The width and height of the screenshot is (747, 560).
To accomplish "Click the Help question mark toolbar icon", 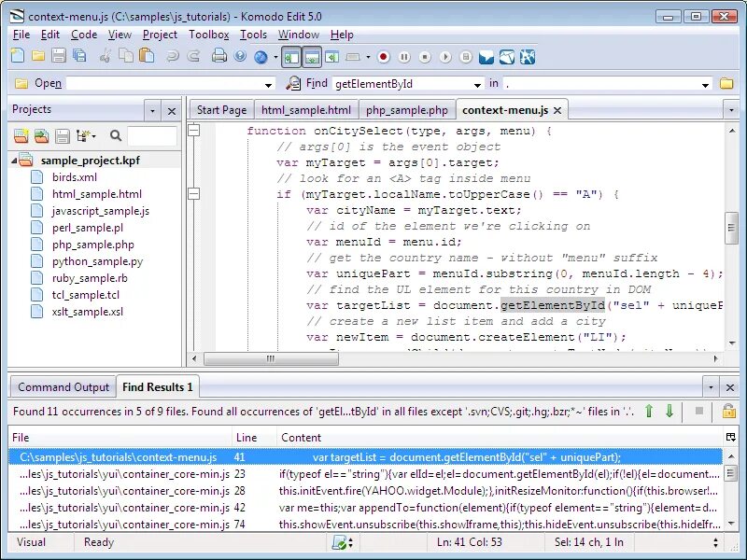I will click(240, 56).
